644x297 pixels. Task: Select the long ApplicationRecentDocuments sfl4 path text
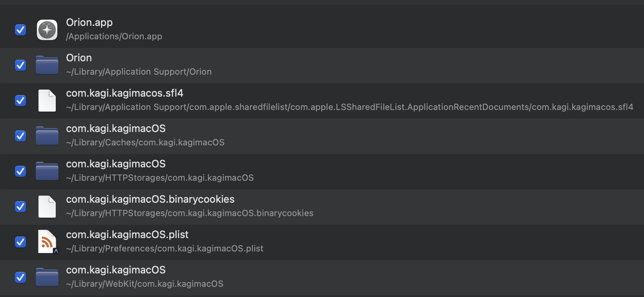349,107
